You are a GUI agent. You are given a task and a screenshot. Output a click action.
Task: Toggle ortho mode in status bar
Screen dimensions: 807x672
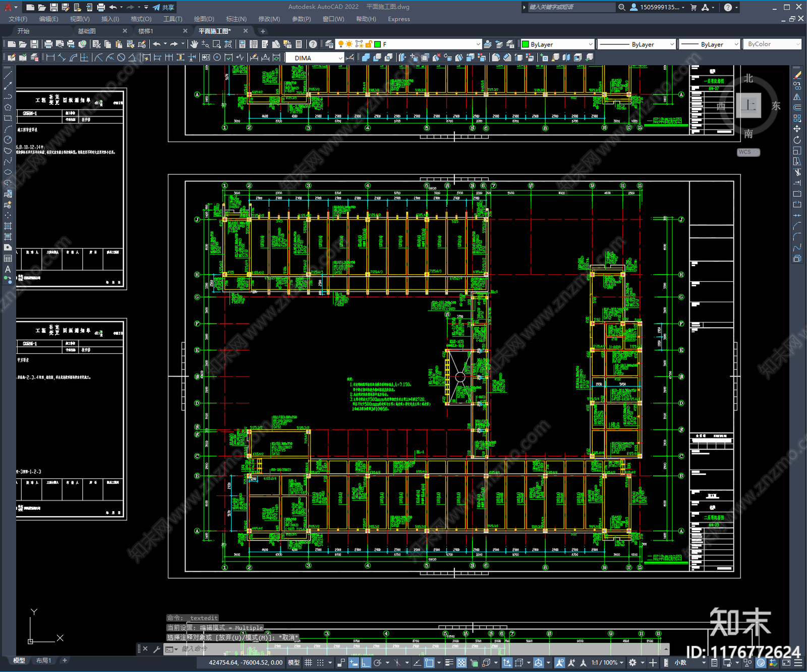[366, 662]
